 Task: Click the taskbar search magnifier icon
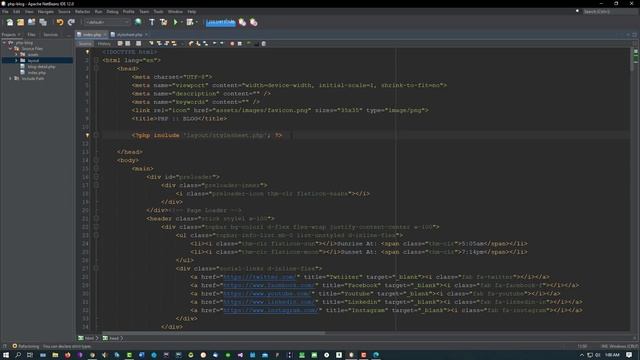pos(18,355)
